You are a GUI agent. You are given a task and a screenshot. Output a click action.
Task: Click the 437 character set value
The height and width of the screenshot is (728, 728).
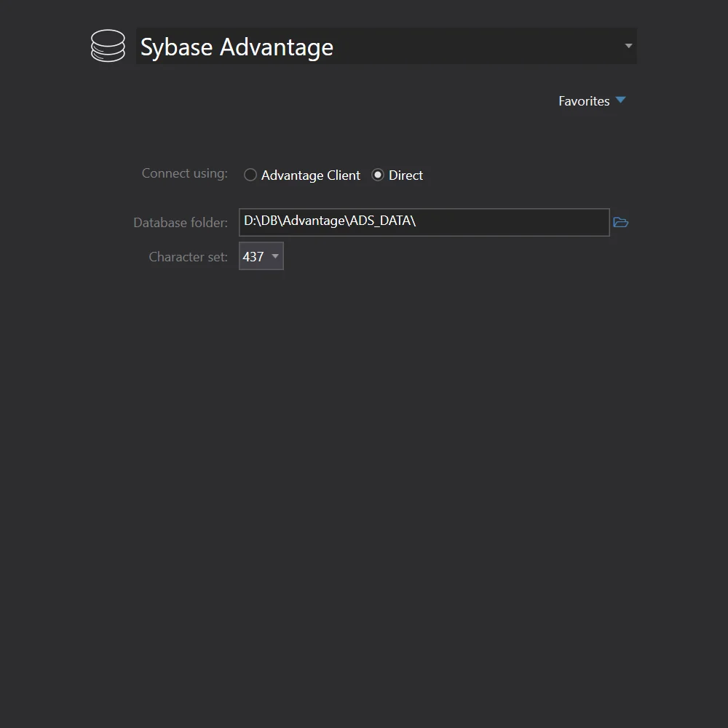[253, 256]
